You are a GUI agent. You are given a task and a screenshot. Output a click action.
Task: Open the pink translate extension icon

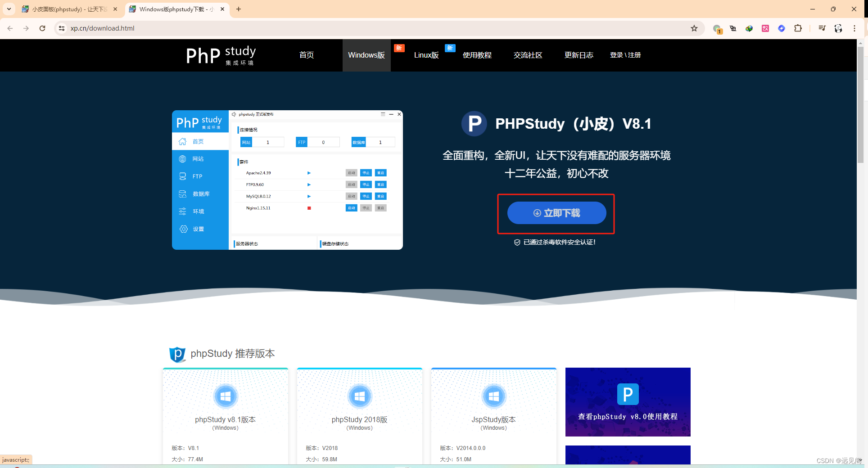(x=765, y=28)
